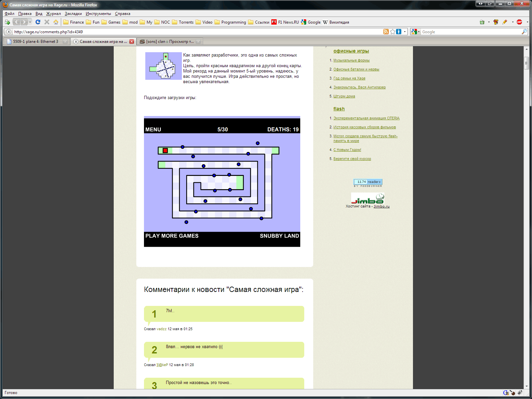The image size is (532, 399).
Task: Open the address bar history dropdown
Action: pyautogui.click(x=405, y=32)
